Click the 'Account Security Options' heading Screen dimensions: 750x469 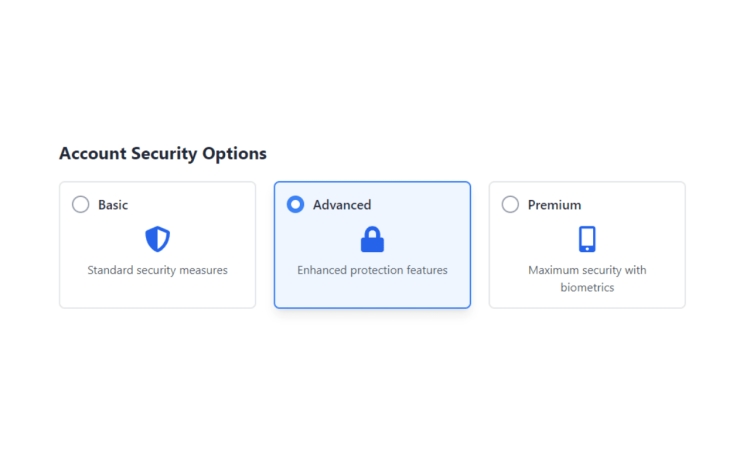pos(163,153)
